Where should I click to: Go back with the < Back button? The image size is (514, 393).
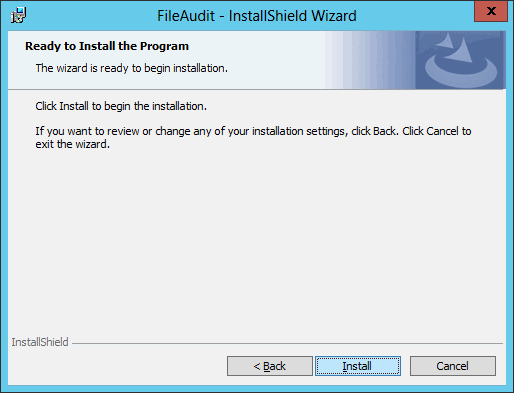[x=270, y=366]
